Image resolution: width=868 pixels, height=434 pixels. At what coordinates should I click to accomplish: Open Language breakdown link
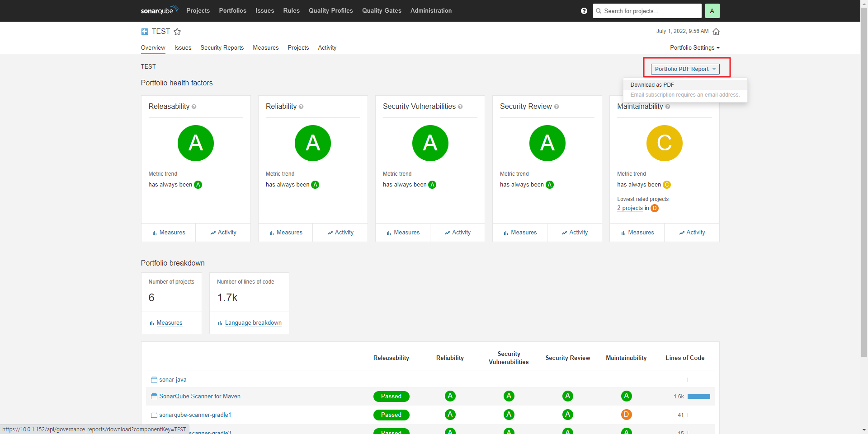coord(253,323)
